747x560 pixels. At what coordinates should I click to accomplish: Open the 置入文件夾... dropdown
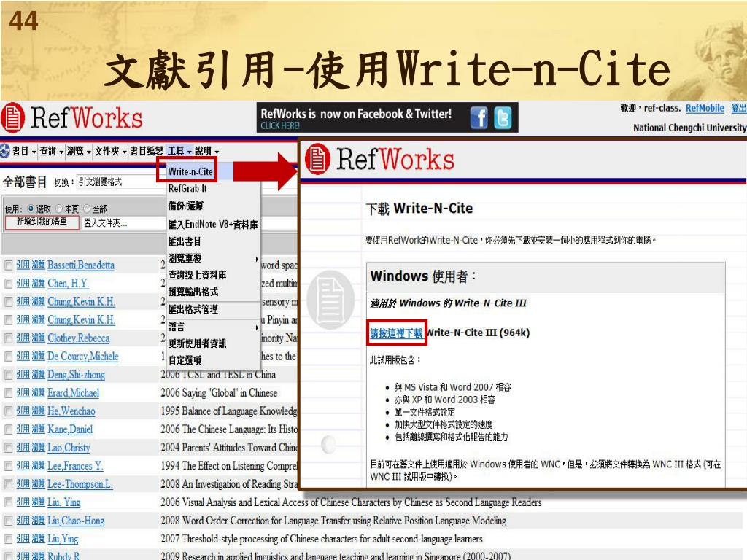pyautogui.click(x=123, y=222)
